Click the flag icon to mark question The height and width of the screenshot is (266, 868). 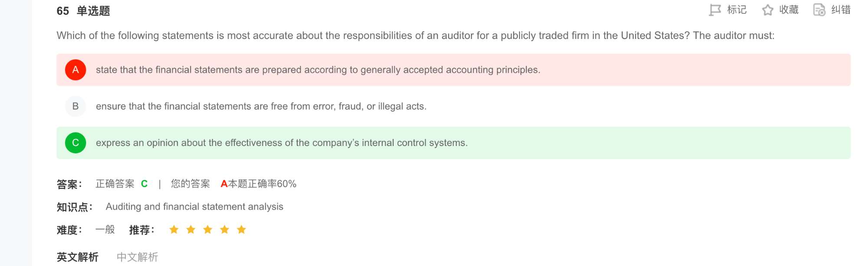click(x=715, y=10)
